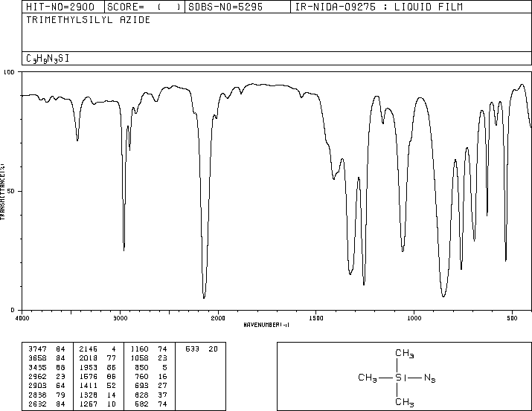Click peak table wavenumber 2903
Screen dimensions: 532x411
pyautogui.click(x=37, y=386)
